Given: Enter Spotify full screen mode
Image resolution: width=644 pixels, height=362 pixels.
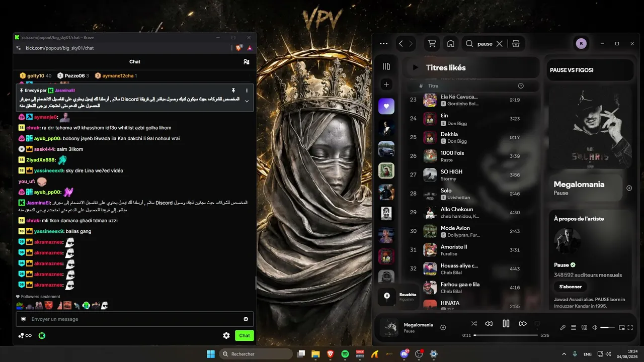Looking at the screenshot, I should tap(630, 327).
